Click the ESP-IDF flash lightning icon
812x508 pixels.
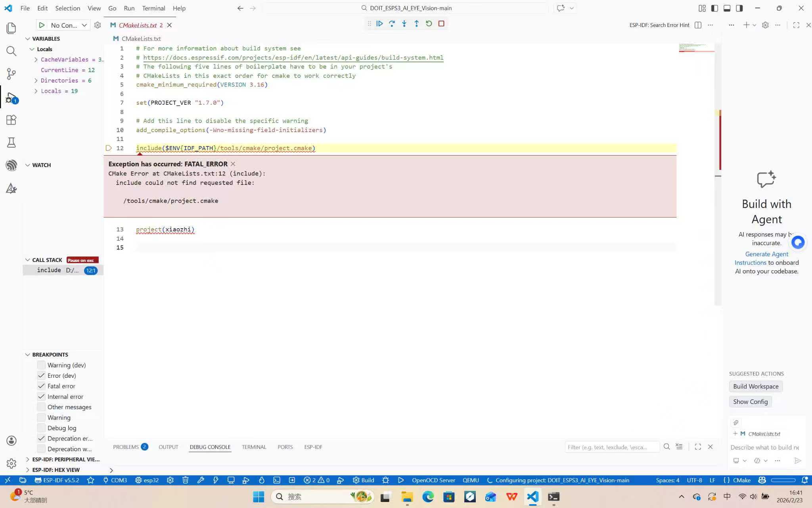pos(216,480)
